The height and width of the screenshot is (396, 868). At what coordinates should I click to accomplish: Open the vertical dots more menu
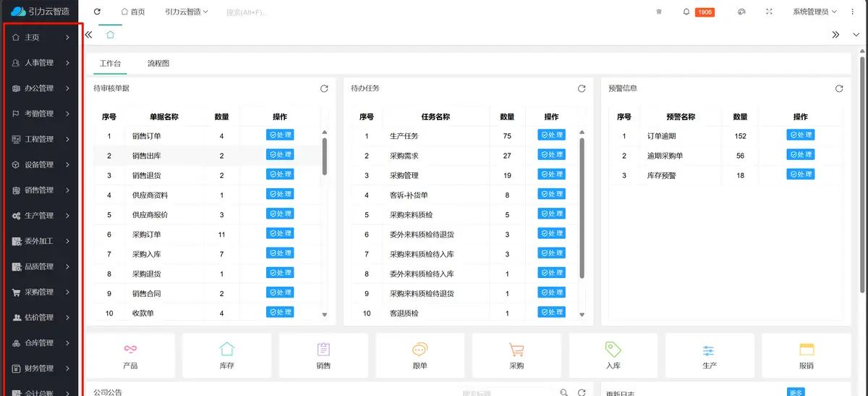tap(853, 12)
